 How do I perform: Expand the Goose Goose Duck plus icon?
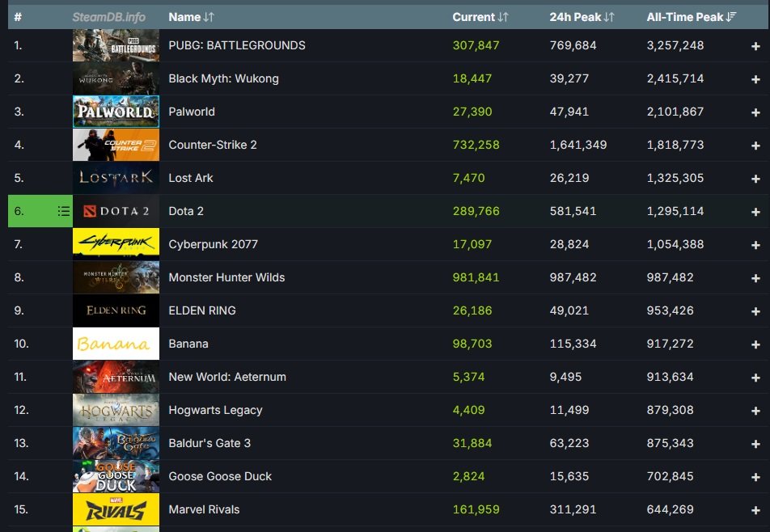(755, 477)
